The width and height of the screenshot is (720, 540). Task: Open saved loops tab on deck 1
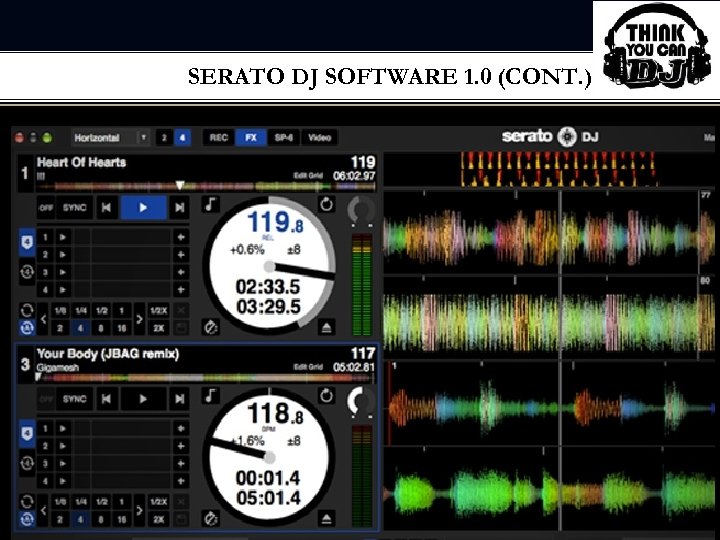pyautogui.click(x=27, y=272)
